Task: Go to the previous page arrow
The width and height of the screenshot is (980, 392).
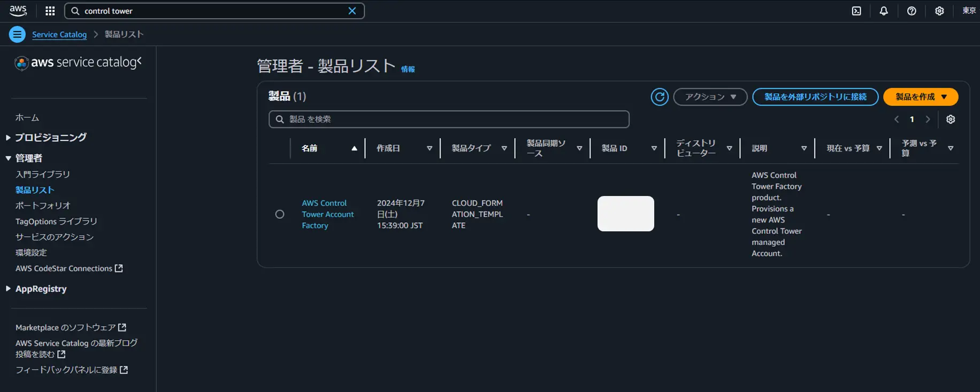Action: click(x=897, y=119)
